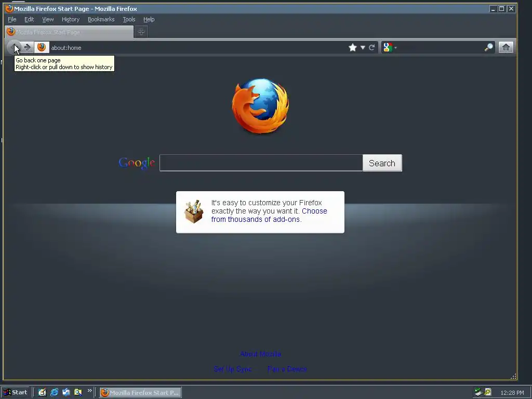Expand the quick launch chevron
The height and width of the screenshot is (399, 532).
[89, 391]
